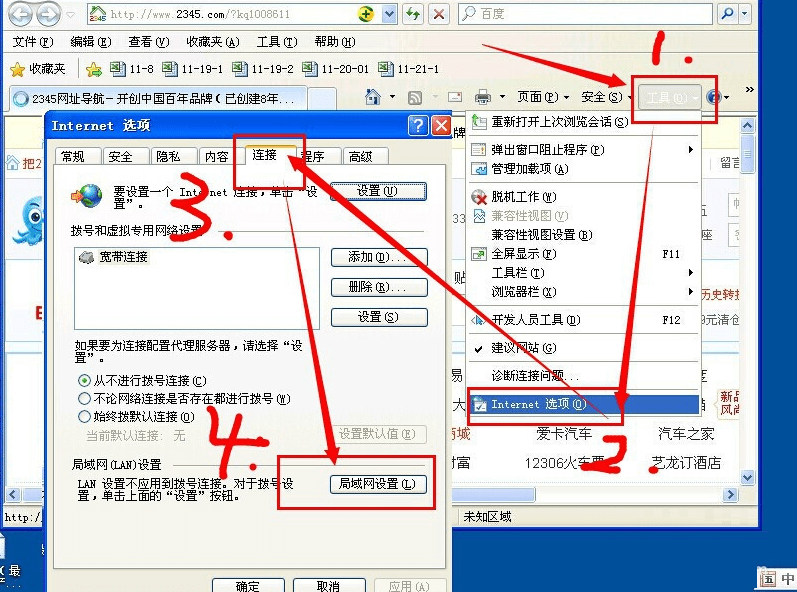Click the 删除(R)... button

click(x=379, y=287)
